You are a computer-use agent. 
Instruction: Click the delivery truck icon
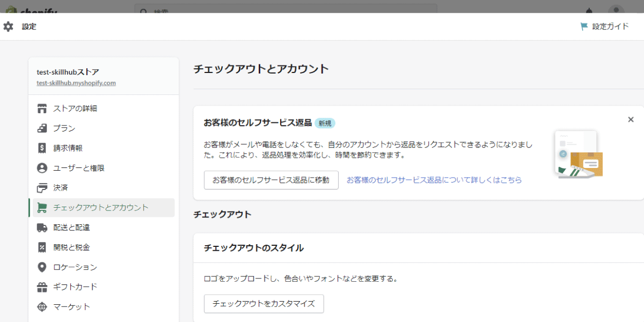tap(42, 228)
